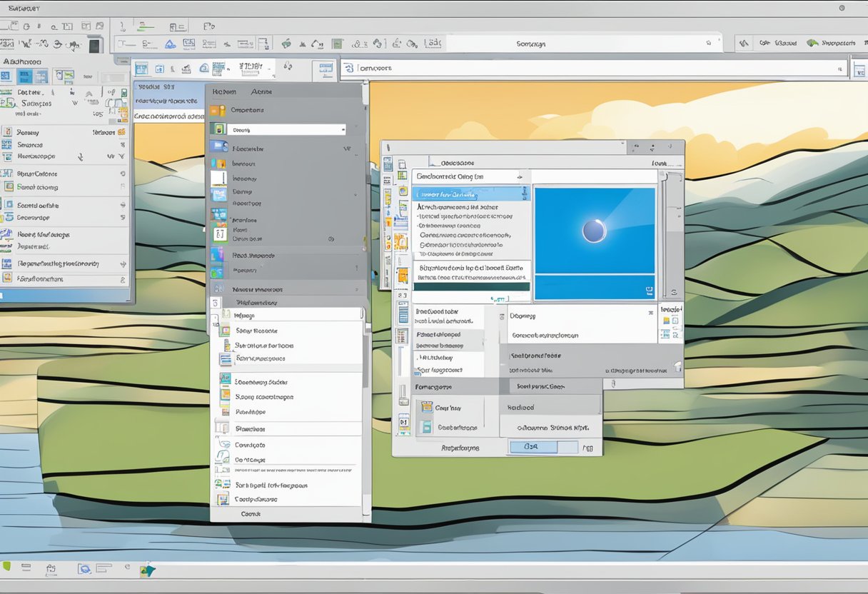868x594 pixels.
Task: Select the dark square icon in upper-left toolbar
Action: (x=94, y=46)
